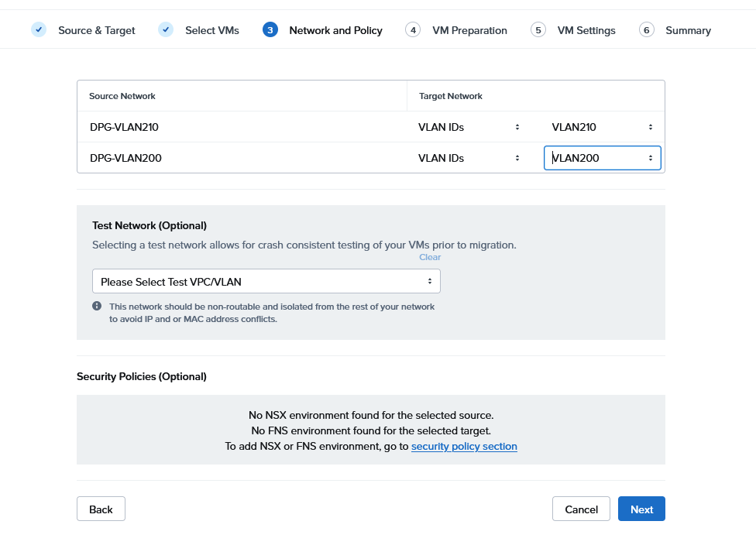The height and width of the screenshot is (552, 756).
Task: Return to Source & Target step
Action: pyautogui.click(x=97, y=30)
